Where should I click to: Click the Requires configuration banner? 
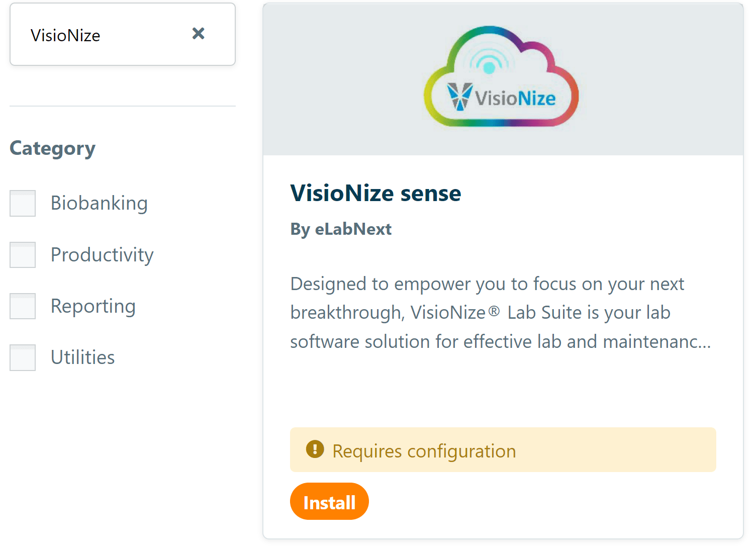coord(503,449)
